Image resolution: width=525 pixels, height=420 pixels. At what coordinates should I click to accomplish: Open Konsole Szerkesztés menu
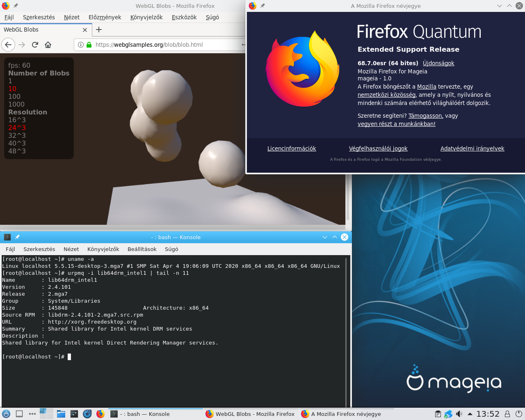39,249
